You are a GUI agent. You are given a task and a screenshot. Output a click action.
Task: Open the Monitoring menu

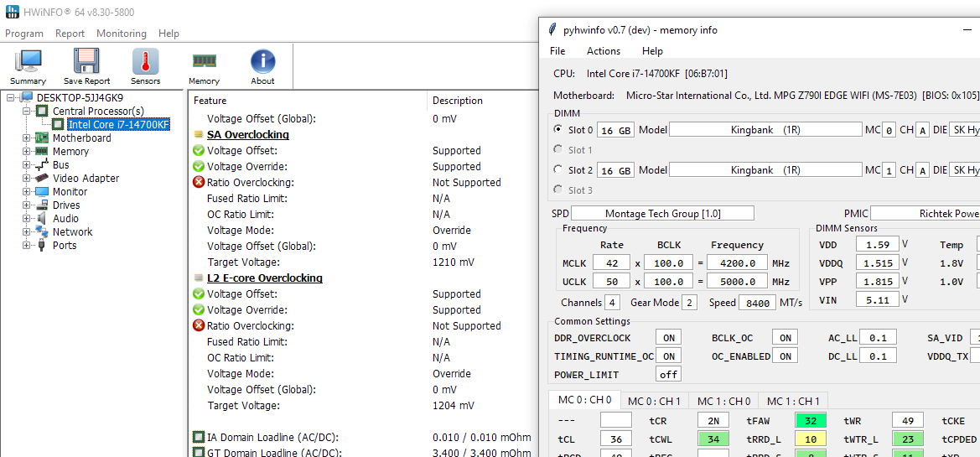(121, 34)
